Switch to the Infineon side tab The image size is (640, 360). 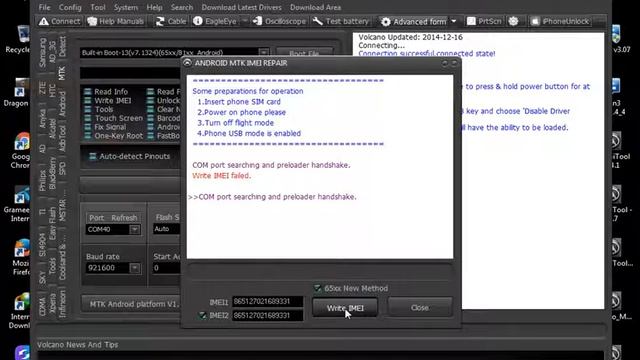pyautogui.click(x=62, y=304)
